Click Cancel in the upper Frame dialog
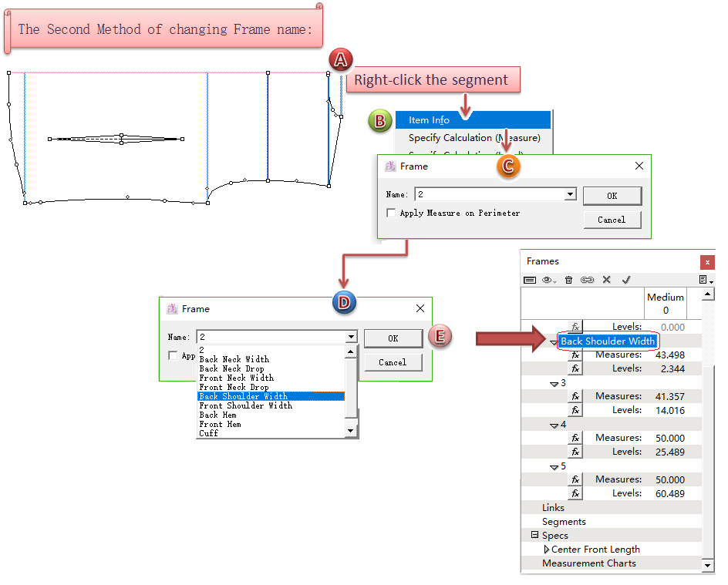The height and width of the screenshot is (585, 728). point(612,220)
